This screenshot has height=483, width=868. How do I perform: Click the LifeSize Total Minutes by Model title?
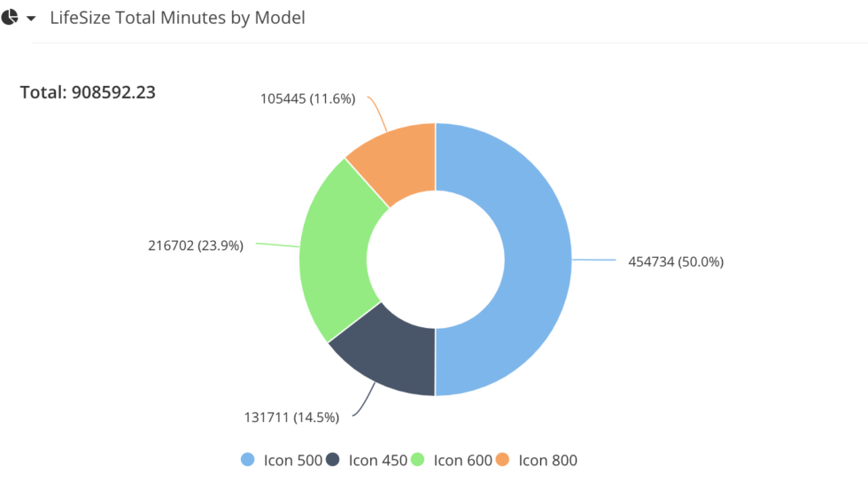tap(177, 18)
